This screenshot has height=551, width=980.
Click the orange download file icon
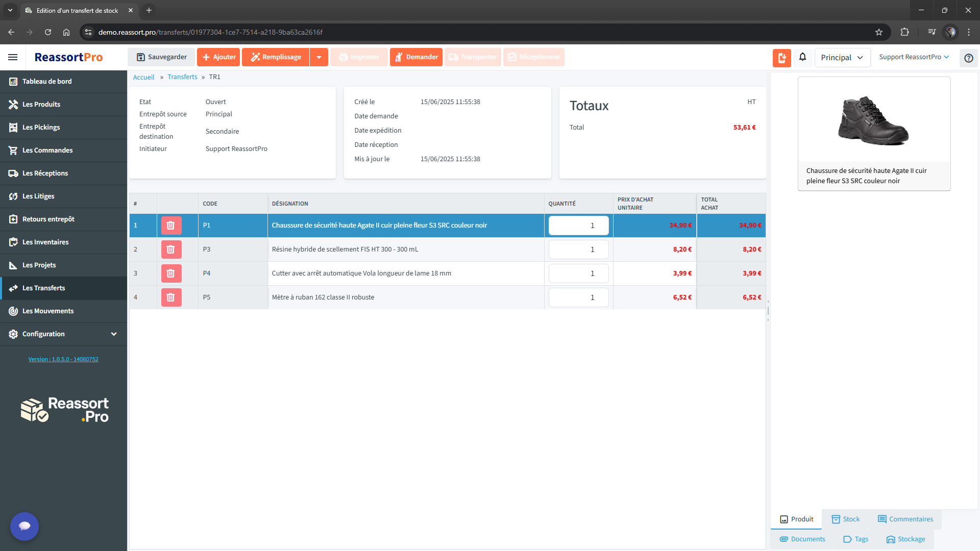tap(781, 58)
